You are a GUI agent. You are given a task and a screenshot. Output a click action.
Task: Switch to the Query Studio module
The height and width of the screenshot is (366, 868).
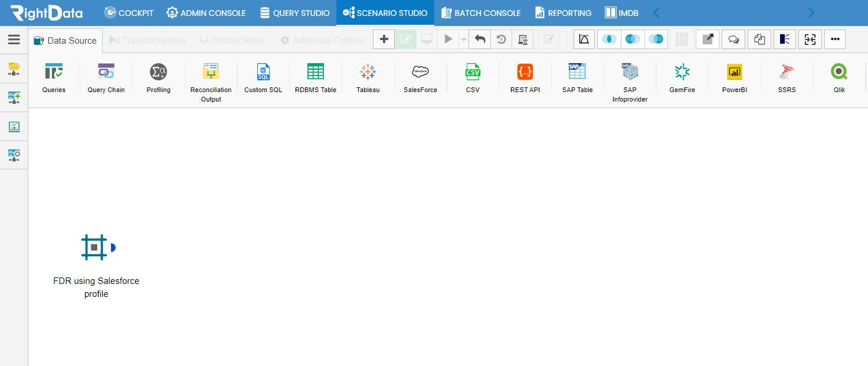pyautogui.click(x=294, y=12)
